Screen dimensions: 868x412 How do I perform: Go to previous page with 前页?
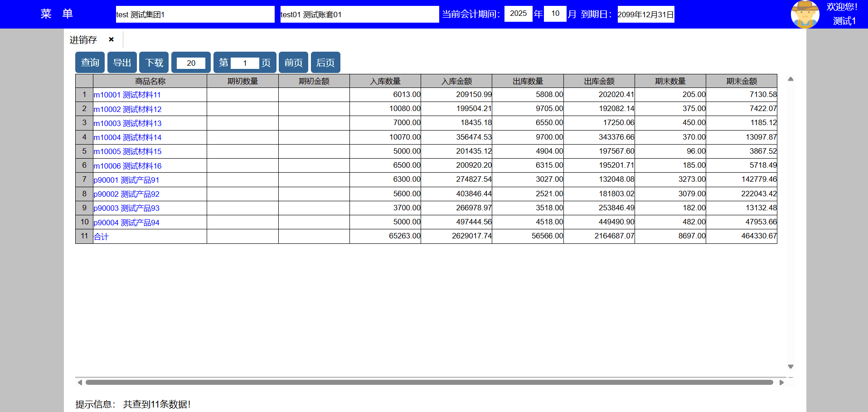(293, 63)
